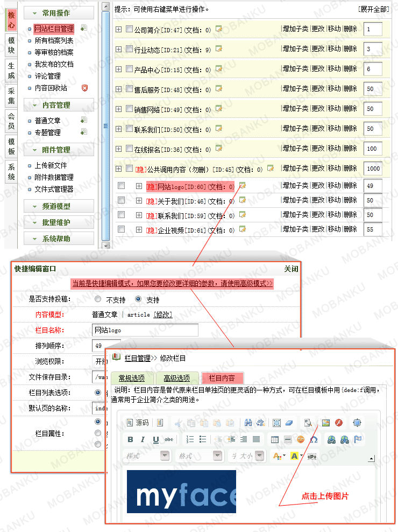Insert numbered list in editor

pyautogui.click(x=190, y=439)
